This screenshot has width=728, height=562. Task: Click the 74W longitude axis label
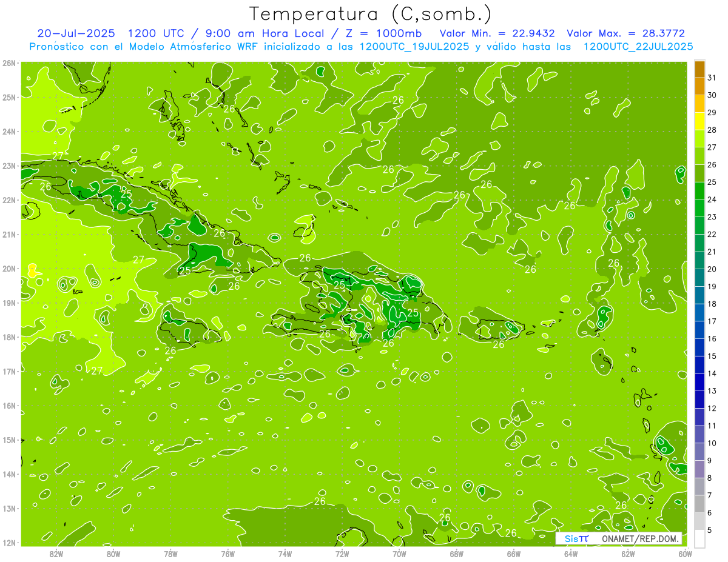(x=285, y=554)
